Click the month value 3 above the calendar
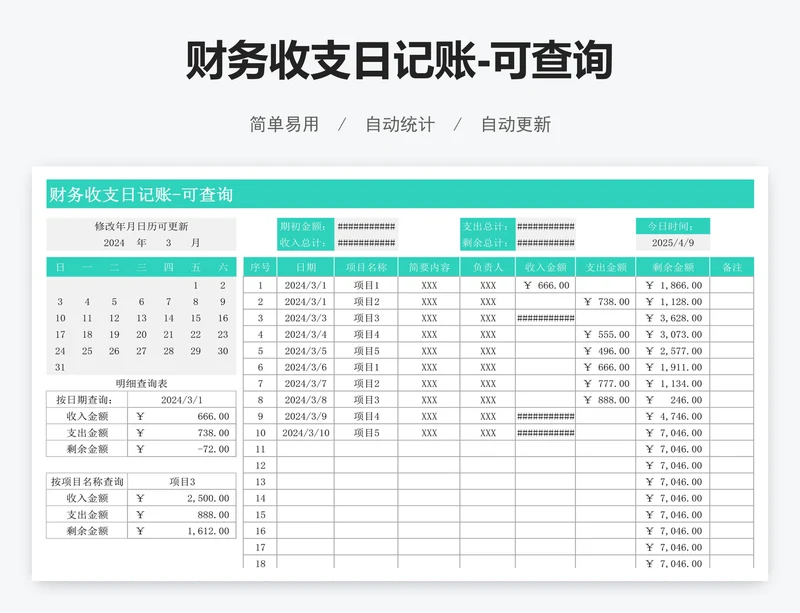This screenshot has width=800, height=613. (x=168, y=243)
